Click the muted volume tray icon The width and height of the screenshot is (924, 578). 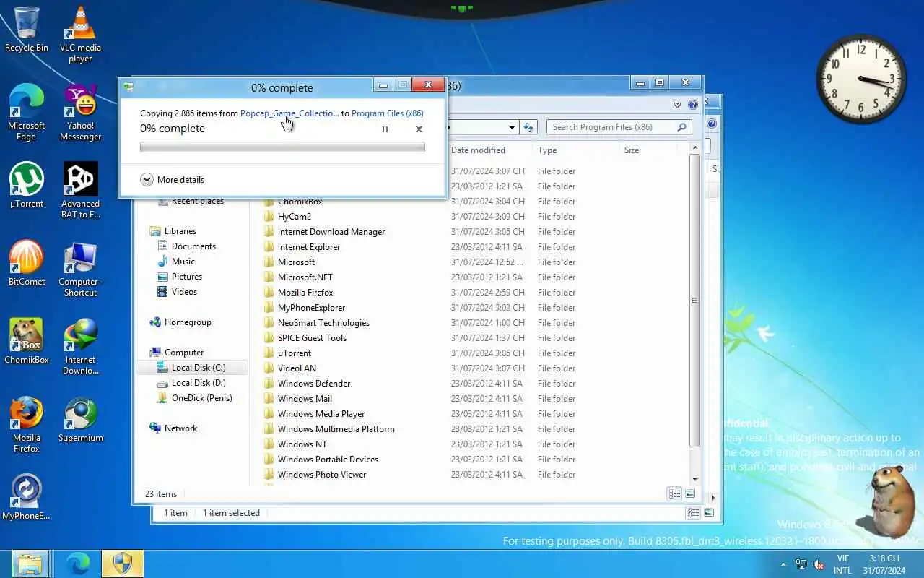point(819,564)
